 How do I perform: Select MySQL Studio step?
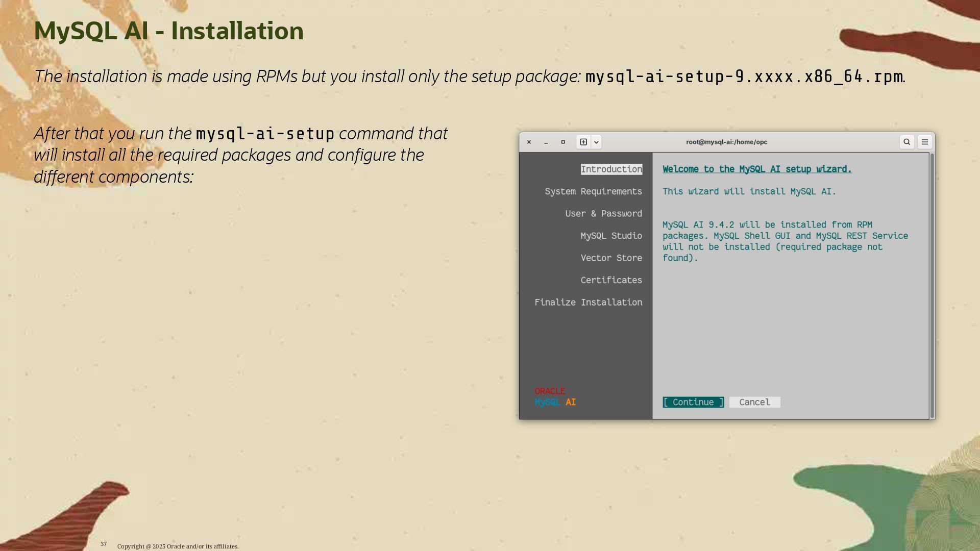[x=611, y=236]
